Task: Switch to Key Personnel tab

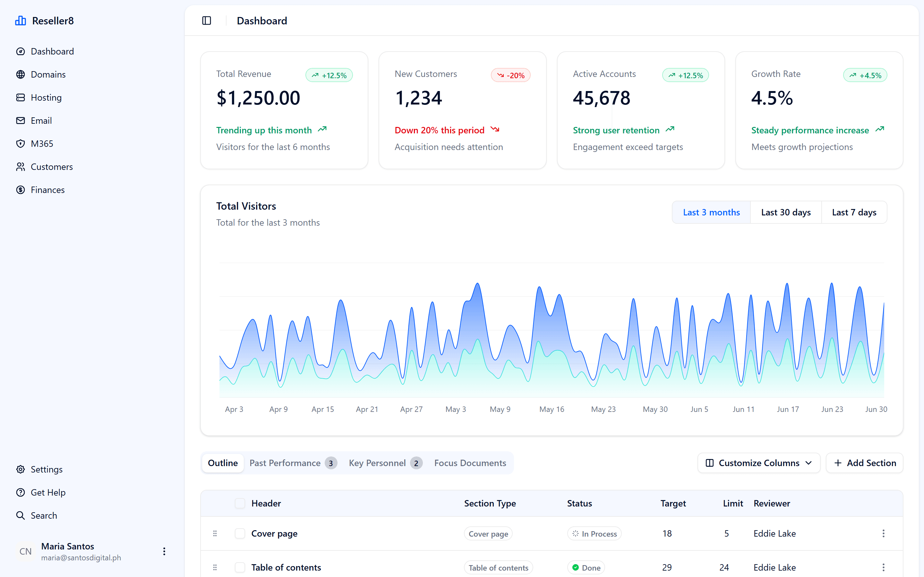Action: (385, 463)
